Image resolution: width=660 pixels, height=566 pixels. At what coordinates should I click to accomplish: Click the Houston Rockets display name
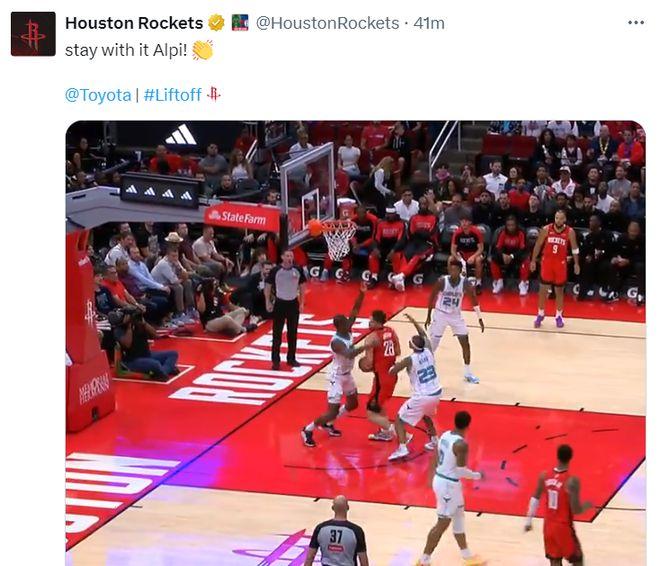coord(134,23)
